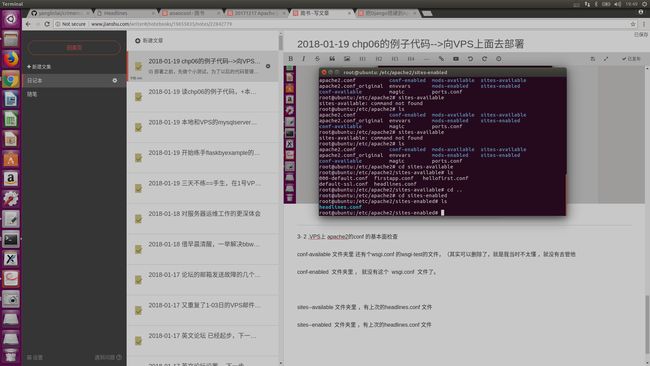650x366 pixels.
Task: Apply H1 heading style
Action: [363, 58]
